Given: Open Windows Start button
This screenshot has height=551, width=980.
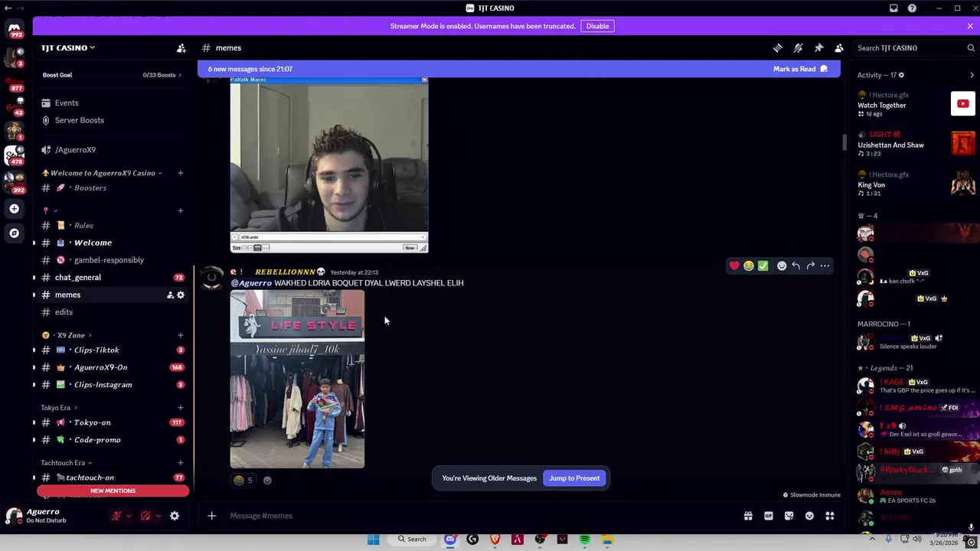Looking at the screenshot, I should pos(373,540).
